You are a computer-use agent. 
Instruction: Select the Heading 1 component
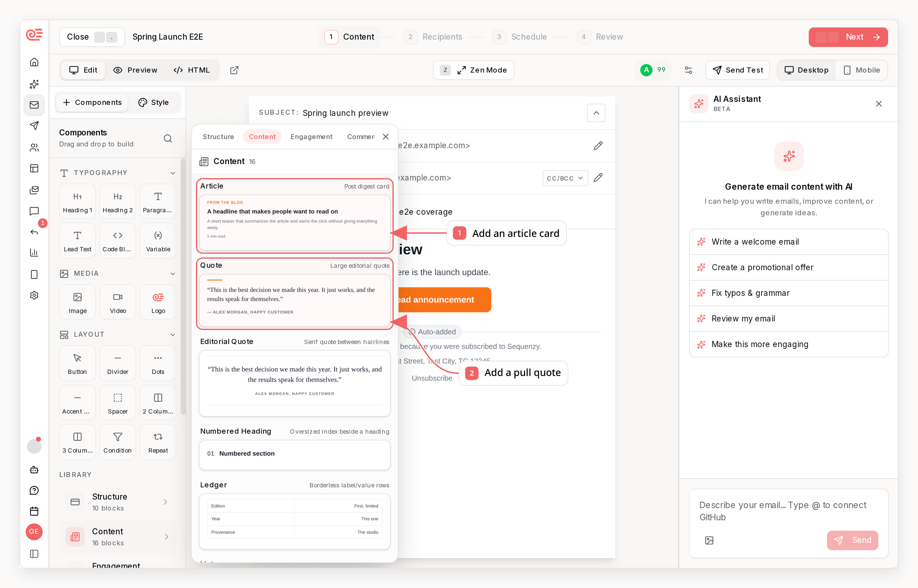[x=78, y=202]
